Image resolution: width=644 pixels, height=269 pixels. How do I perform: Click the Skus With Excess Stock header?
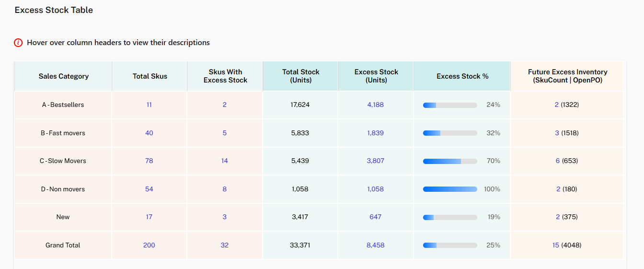225,76
